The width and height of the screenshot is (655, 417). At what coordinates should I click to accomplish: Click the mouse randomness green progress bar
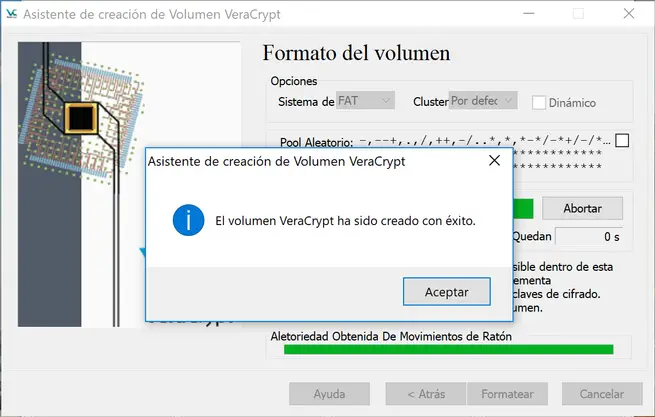click(x=449, y=349)
